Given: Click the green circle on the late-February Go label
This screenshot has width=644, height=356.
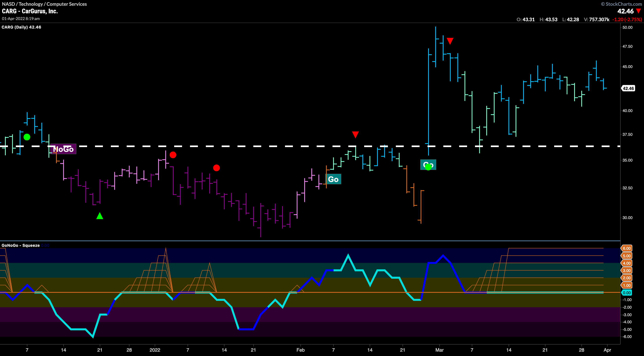Looking at the screenshot, I should point(428,167).
